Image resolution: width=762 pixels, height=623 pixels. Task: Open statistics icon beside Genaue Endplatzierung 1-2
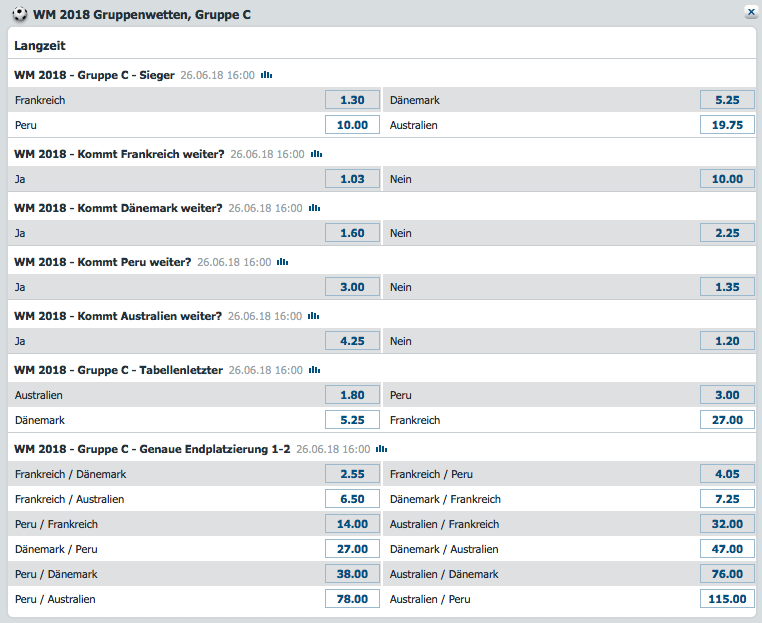pos(381,449)
